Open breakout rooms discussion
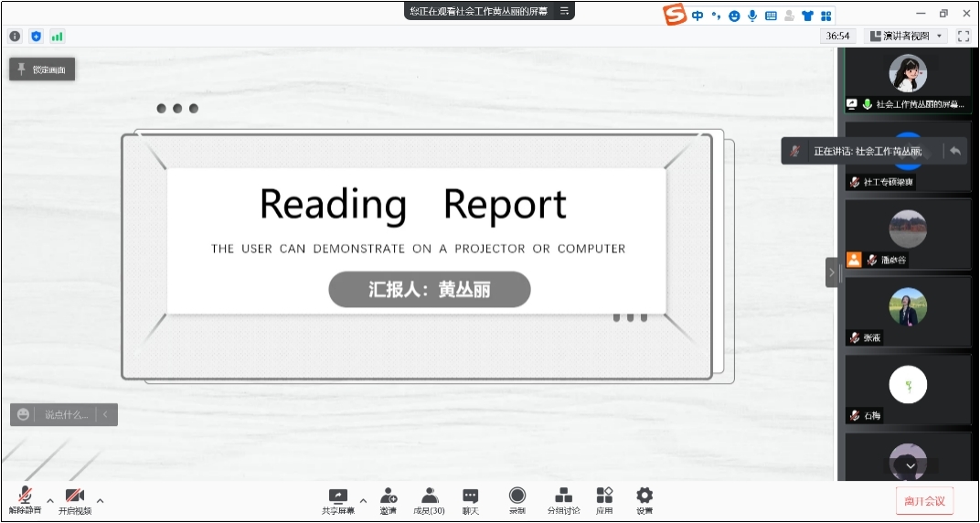The image size is (980, 523). [563, 500]
